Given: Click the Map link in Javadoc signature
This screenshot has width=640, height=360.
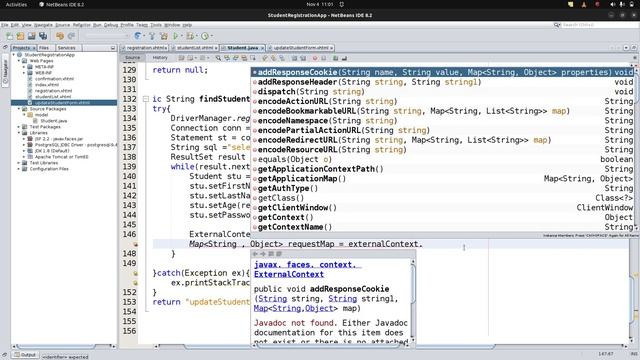Looking at the screenshot, I should [x=261, y=309].
